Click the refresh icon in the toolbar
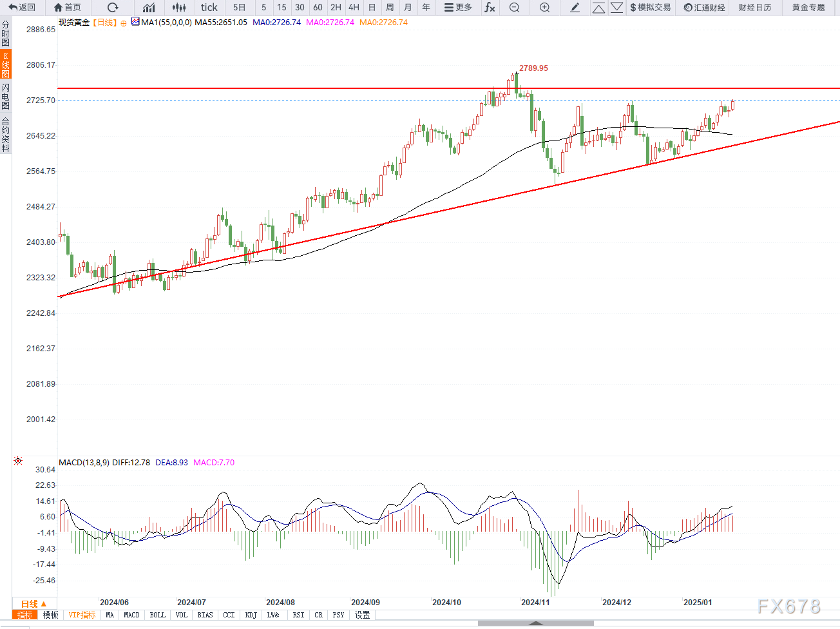840x629 pixels. tap(113, 8)
